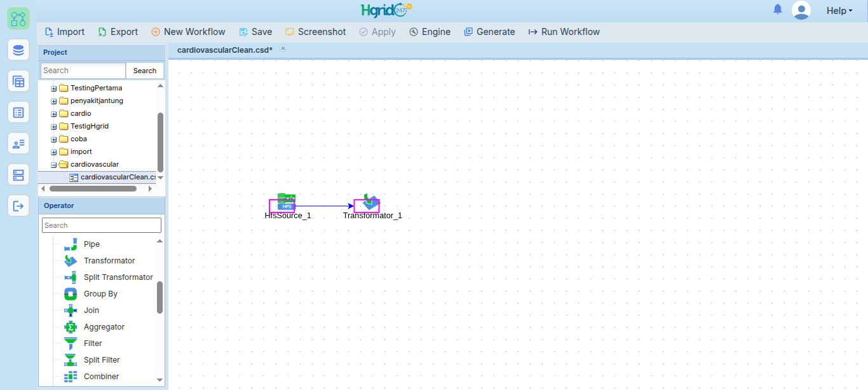Save the current workflow
Screen dimensions: 868x390
click(255, 32)
